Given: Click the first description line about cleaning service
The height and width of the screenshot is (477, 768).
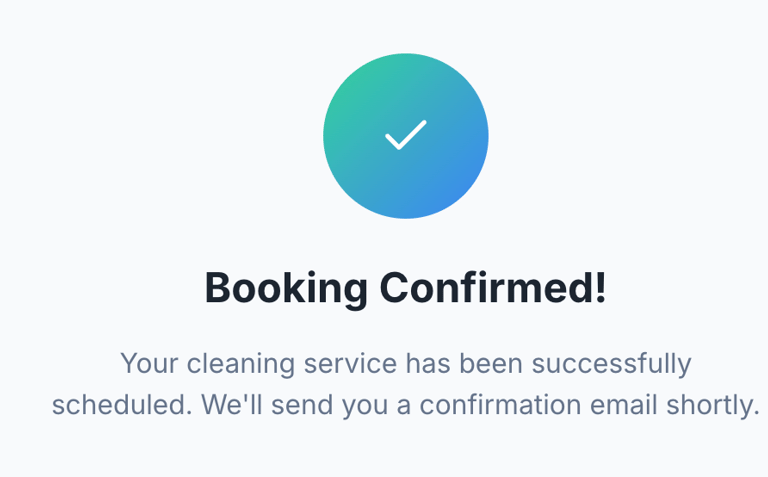Looking at the screenshot, I should tap(406, 364).
